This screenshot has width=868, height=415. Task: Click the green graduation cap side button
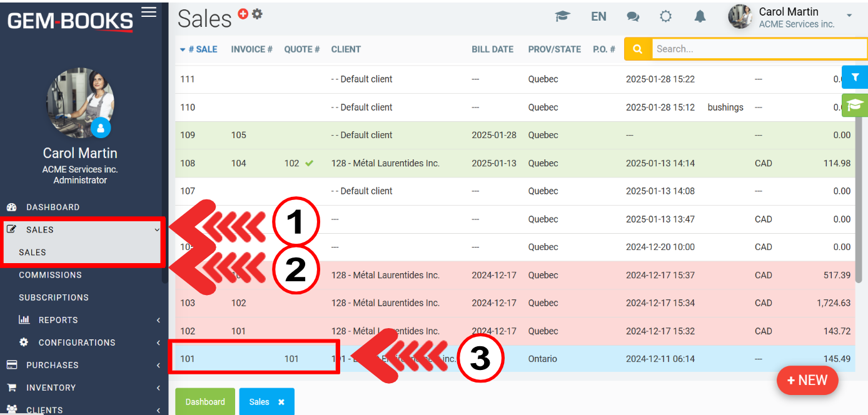pyautogui.click(x=855, y=105)
